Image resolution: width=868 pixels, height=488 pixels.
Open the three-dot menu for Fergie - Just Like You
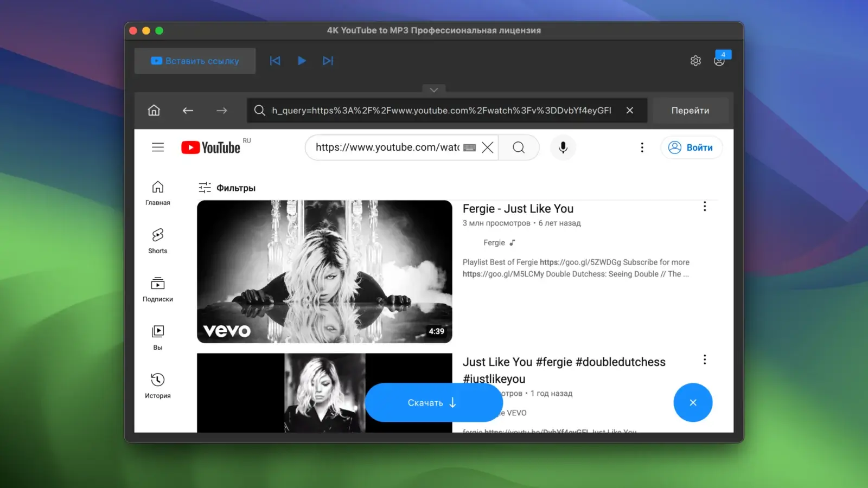(x=705, y=206)
